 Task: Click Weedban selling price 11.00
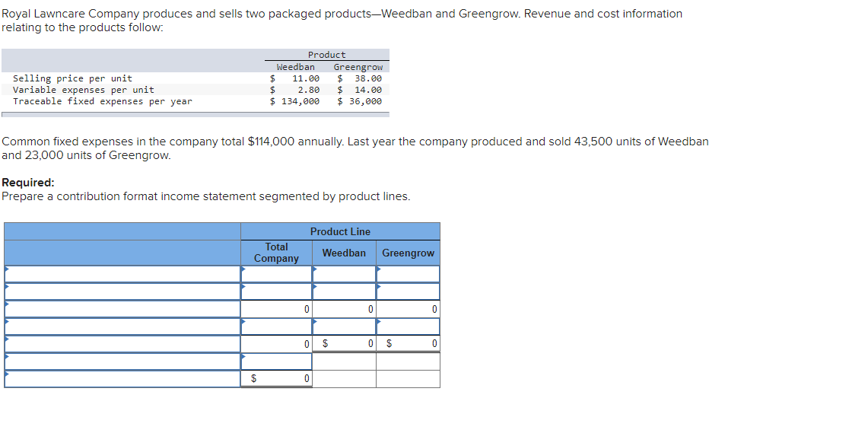(x=306, y=78)
